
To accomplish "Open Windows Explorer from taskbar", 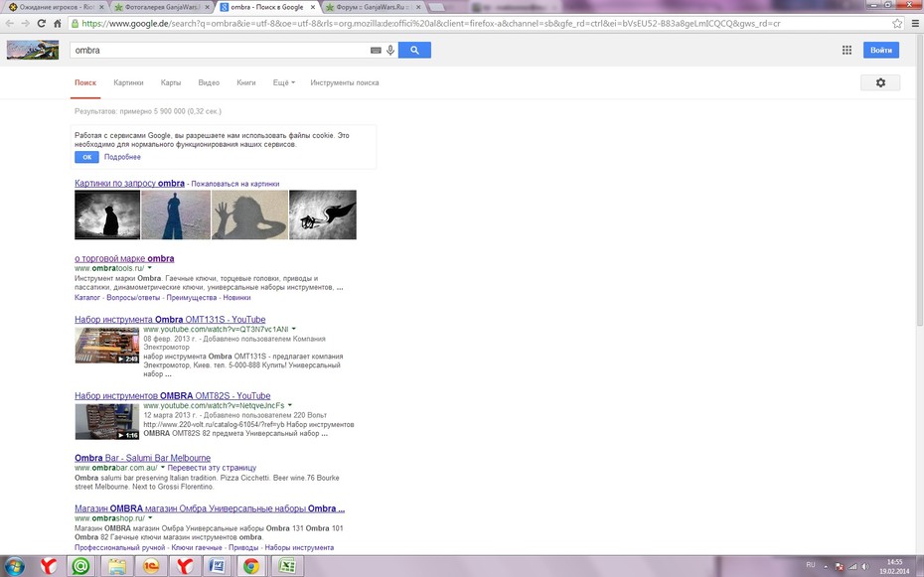I will [x=116, y=566].
